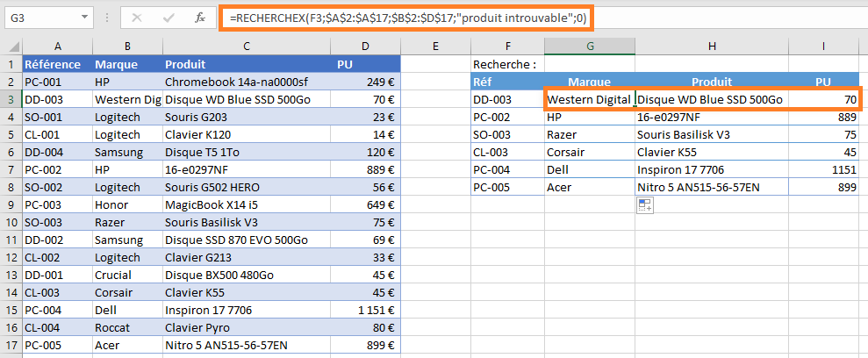The image size is (868, 358).
Task: Select cell PC-001 in column A
Action: click(58, 82)
